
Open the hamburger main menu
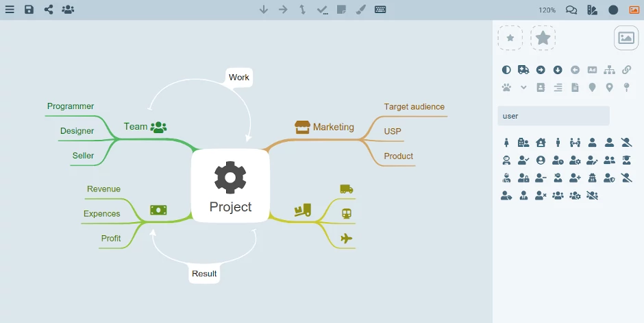[x=10, y=10]
